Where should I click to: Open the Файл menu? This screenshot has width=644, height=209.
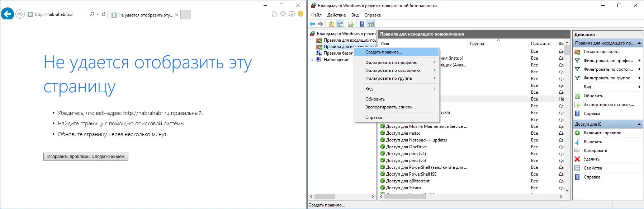pos(316,15)
